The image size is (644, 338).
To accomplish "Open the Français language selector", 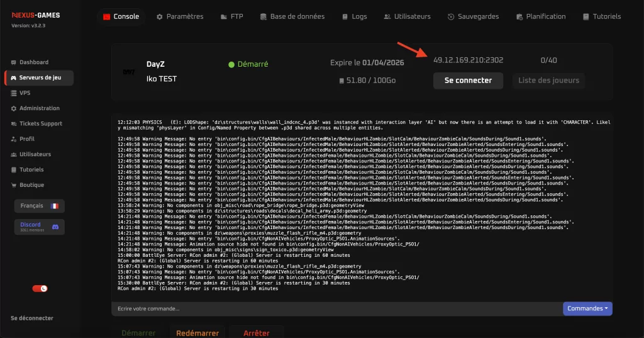I will pos(40,206).
